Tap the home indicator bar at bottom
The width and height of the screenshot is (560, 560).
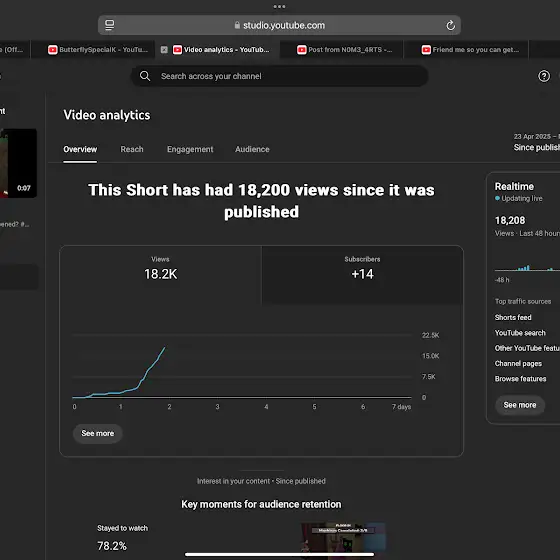pyautogui.click(x=279, y=554)
